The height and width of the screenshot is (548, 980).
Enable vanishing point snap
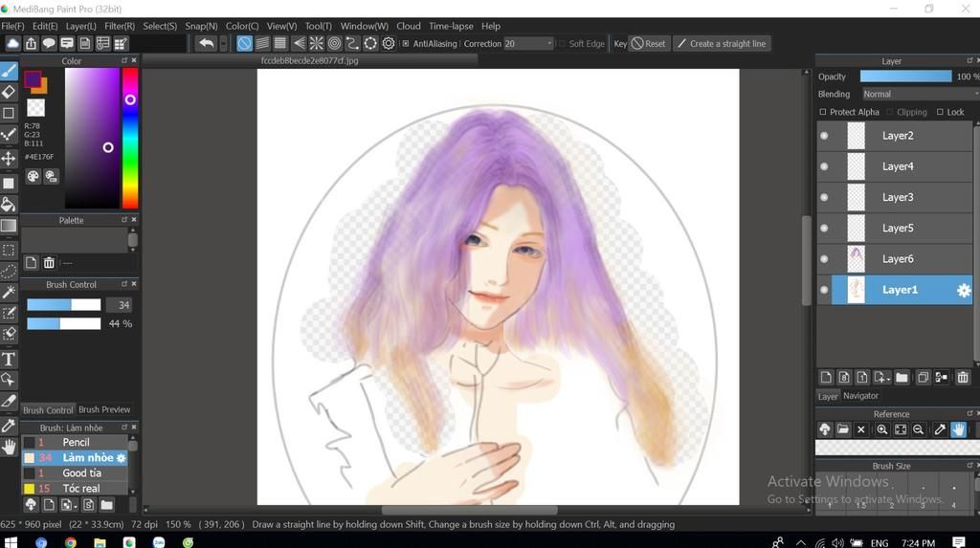pyautogui.click(x=299, y=43)
